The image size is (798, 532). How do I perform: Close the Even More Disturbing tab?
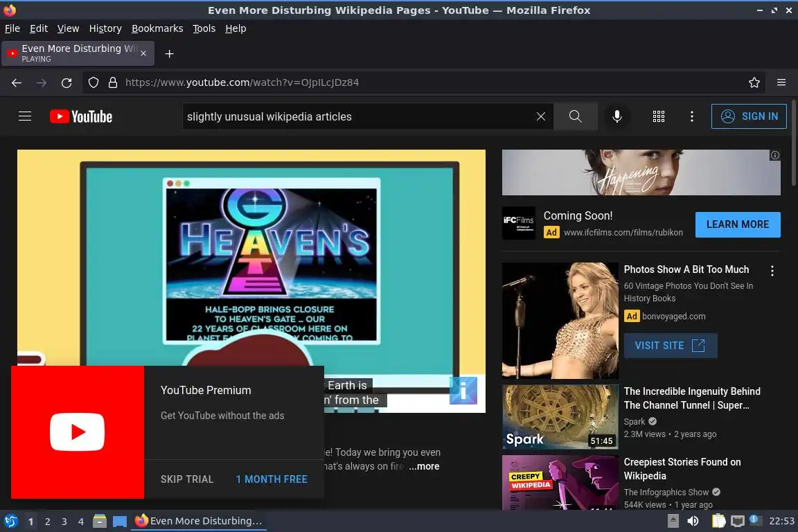coord(143,53)
